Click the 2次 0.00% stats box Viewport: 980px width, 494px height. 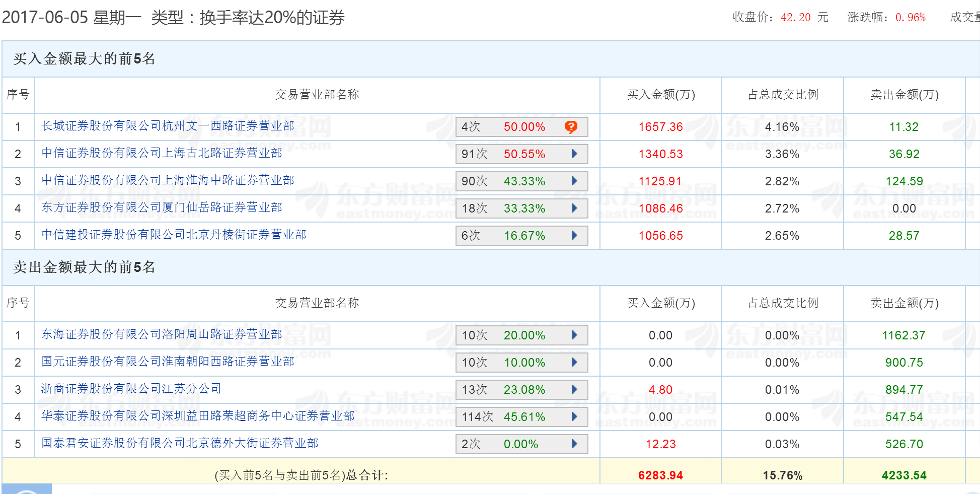click(x=522, y=444)
